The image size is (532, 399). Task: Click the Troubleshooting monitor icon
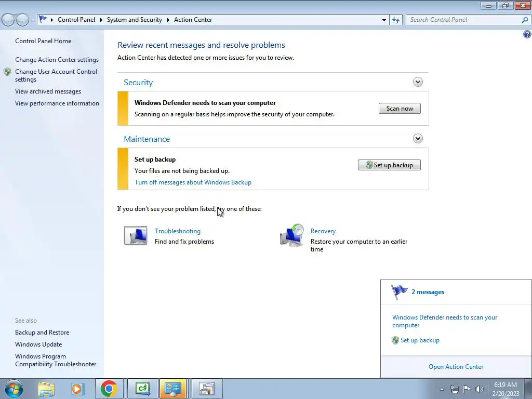(136, 235)
